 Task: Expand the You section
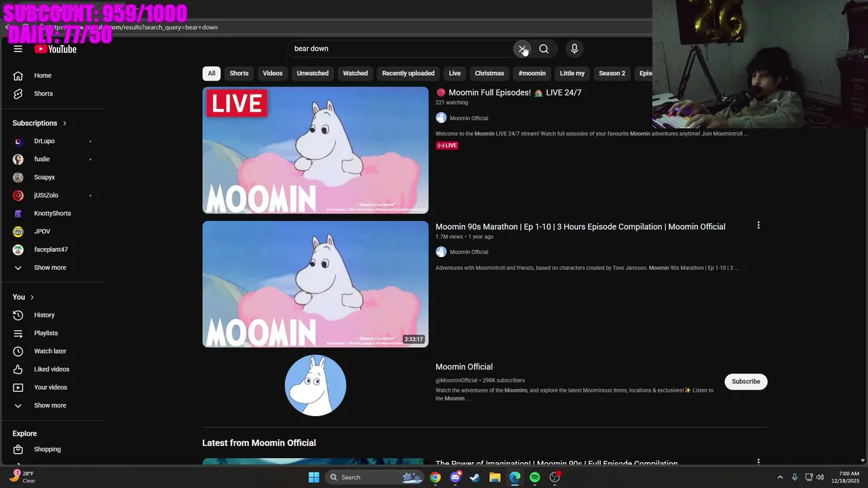23,297
